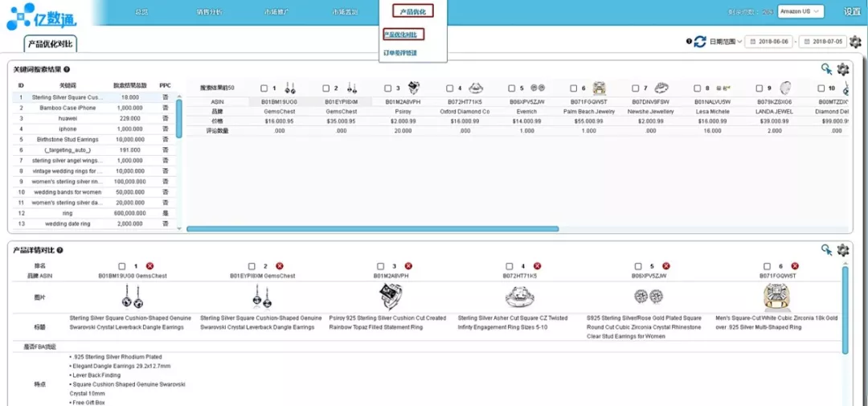The image size is (868, 406).
Task: Open the 市场监测 menu
Action: 344,11
